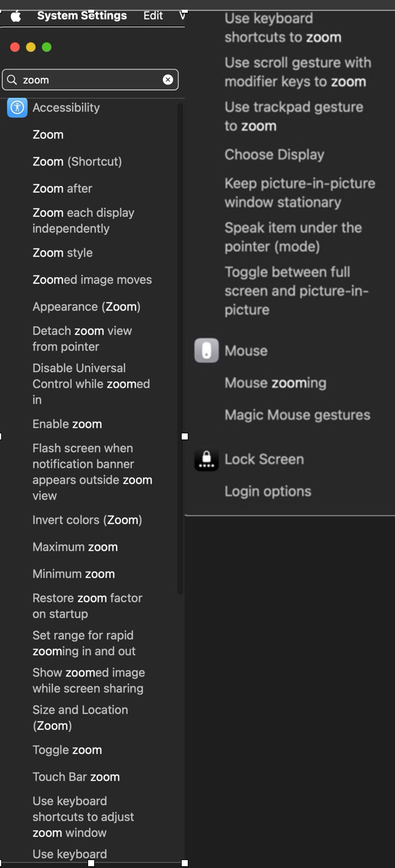Open Touch Bar zoom result
This screenshot has width=395, height=868.
pyautogui.click(x=76, y=777)
